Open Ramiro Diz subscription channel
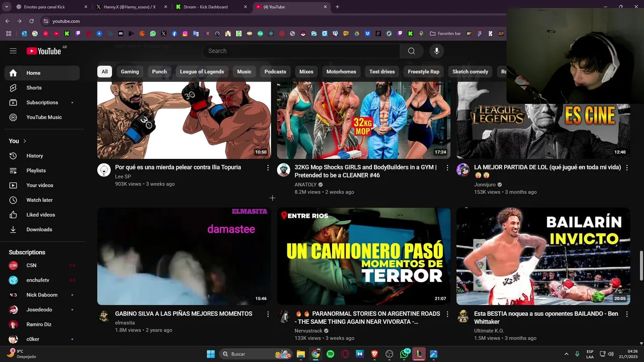644x362 pixels. pos(42,324)
